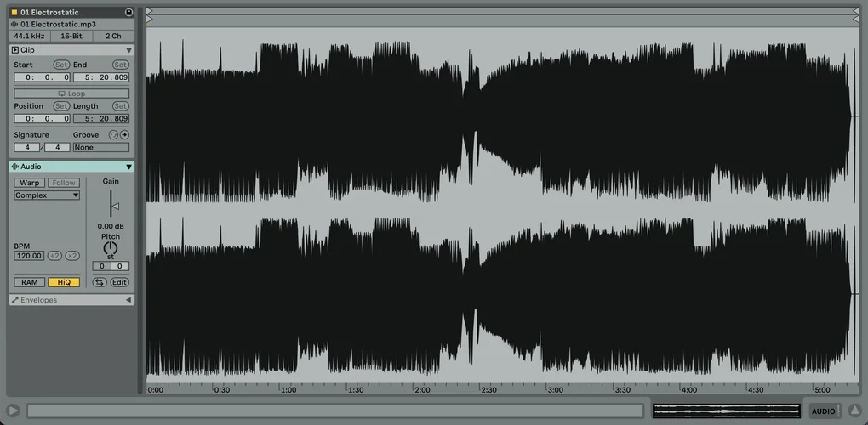The image size is (868, 425).
Task: Click the Start time field
Action: tap(42, 77)
